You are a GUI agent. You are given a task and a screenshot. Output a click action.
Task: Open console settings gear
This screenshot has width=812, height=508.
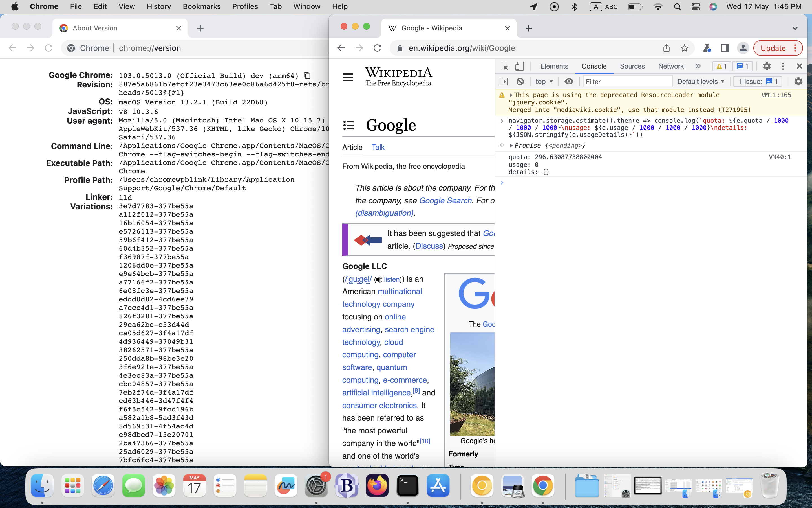click(798, 81)
